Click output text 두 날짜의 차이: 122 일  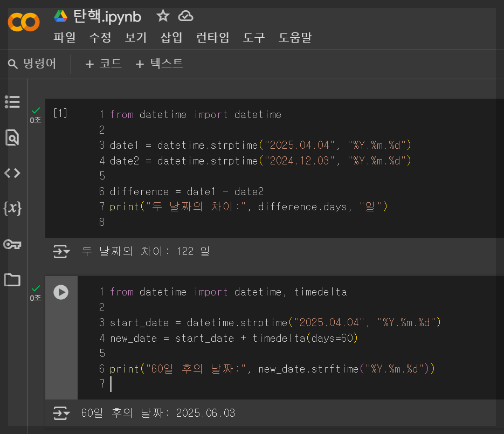pyautogui.click(x=146, y=251)
